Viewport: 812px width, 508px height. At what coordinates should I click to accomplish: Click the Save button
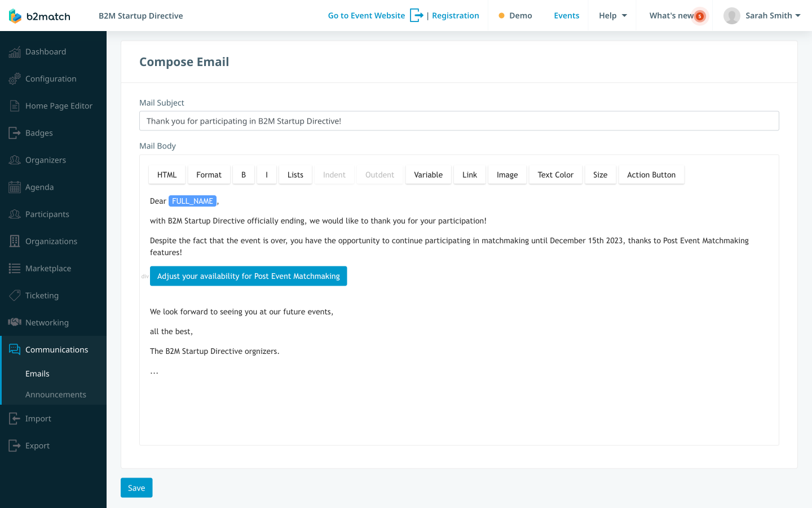tap(136, 488)
